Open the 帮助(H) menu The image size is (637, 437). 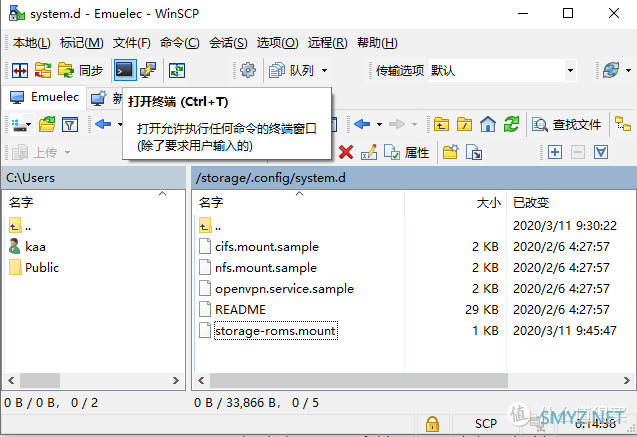(377, 43)
